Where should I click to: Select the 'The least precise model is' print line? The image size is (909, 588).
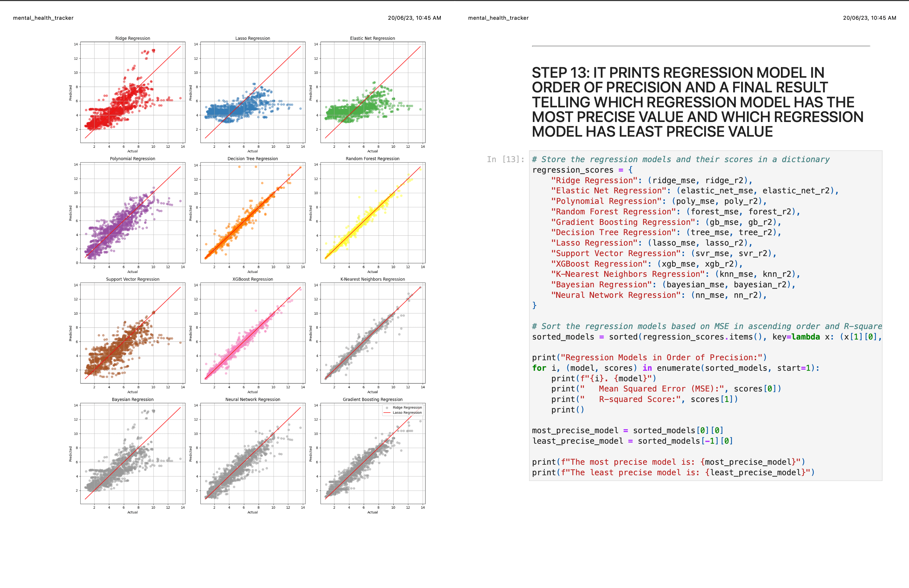click(x=673, y=472)
